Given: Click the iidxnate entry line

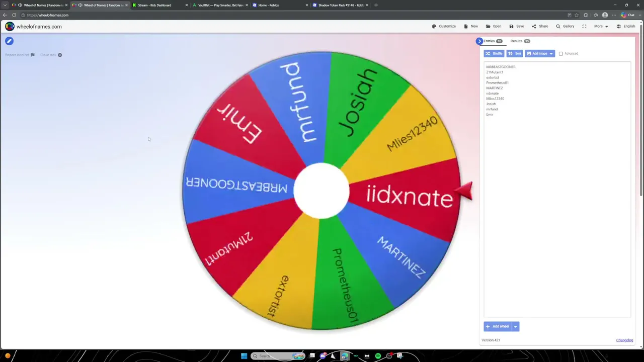Looking at the screenshot, I should 492,94.
